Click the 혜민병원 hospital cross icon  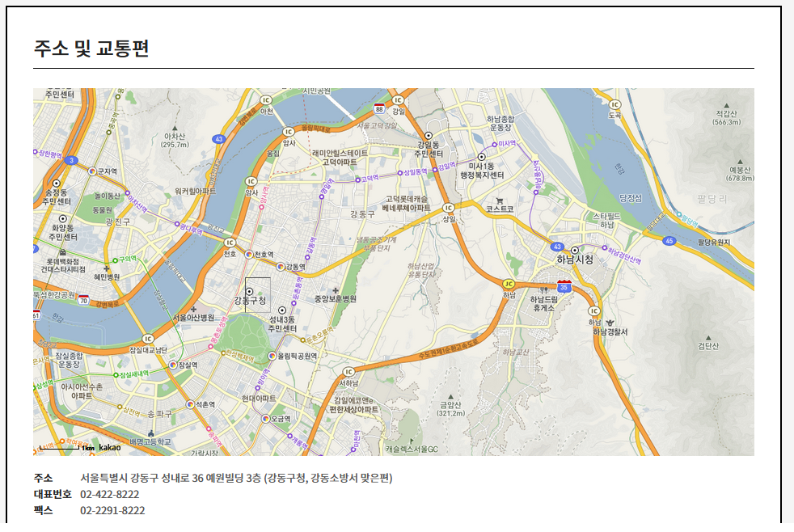107,268
